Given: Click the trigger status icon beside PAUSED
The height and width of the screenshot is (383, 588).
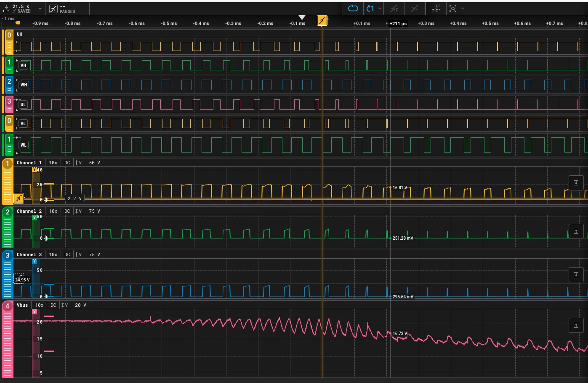Looking at the screenshot, I should point(53,8).
